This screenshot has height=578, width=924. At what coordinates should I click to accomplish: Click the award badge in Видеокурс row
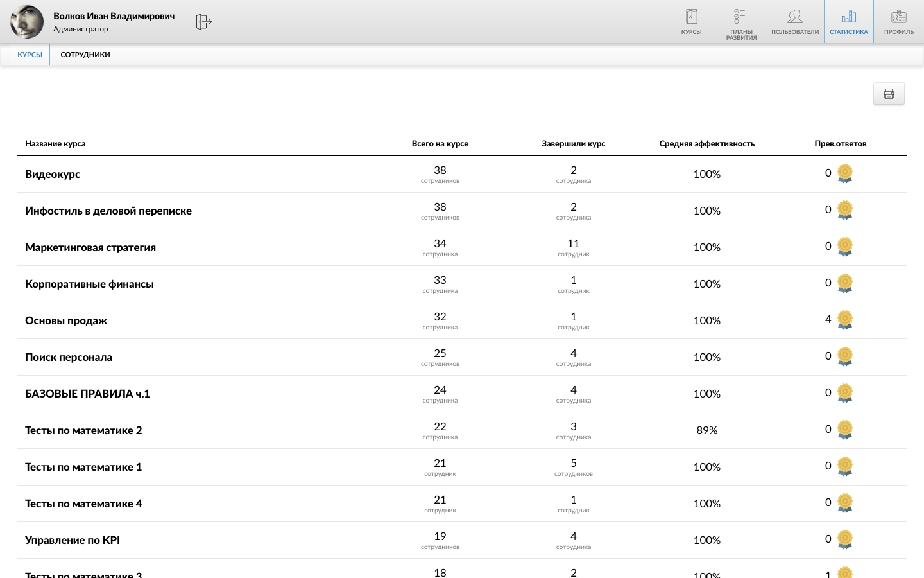tap(845, 173)
